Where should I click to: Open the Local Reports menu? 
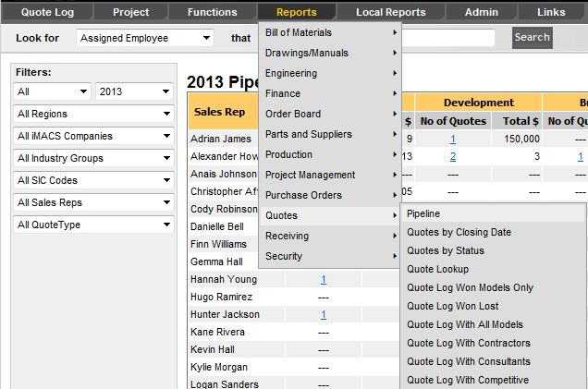coord(390,12)
